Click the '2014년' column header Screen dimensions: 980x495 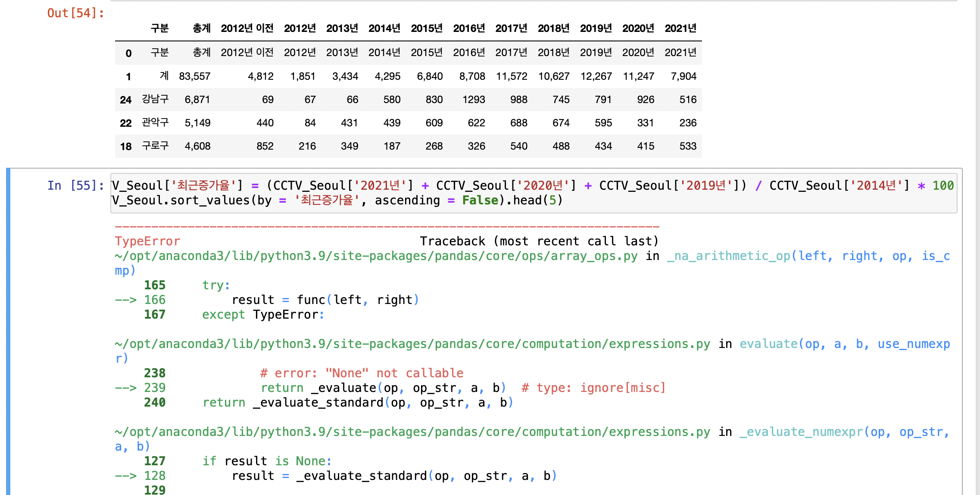tap(384, 28)
